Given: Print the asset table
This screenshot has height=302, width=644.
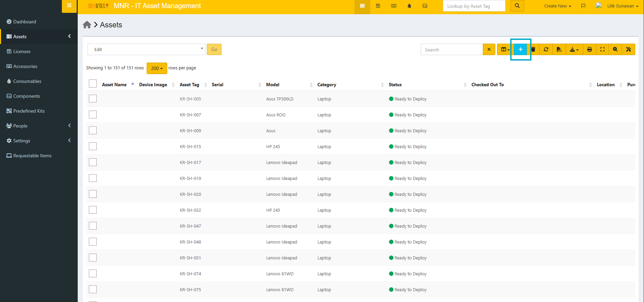Looking at the screenshot, I should [589, 49].
